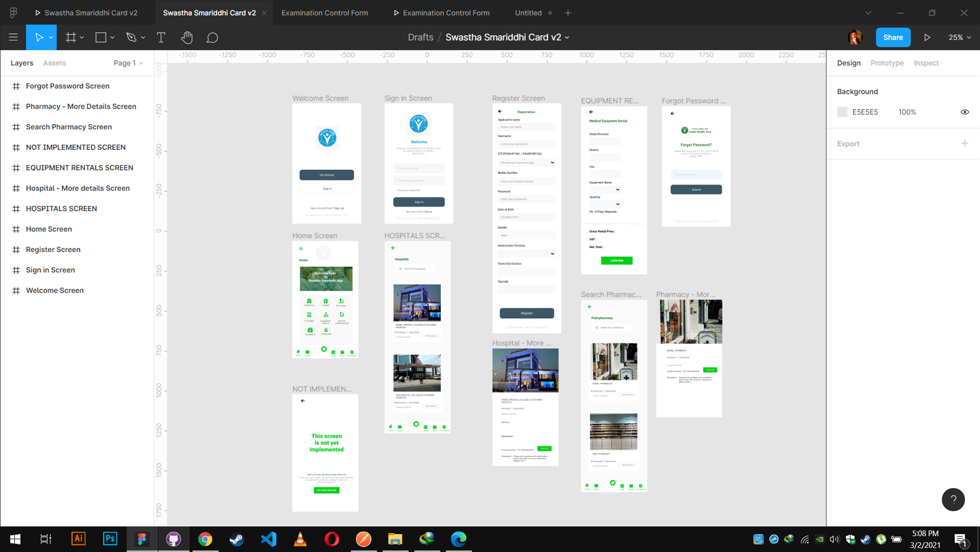Open file name dropdown chevron
This screenshot has width=980, height=552.
[567, 37]
